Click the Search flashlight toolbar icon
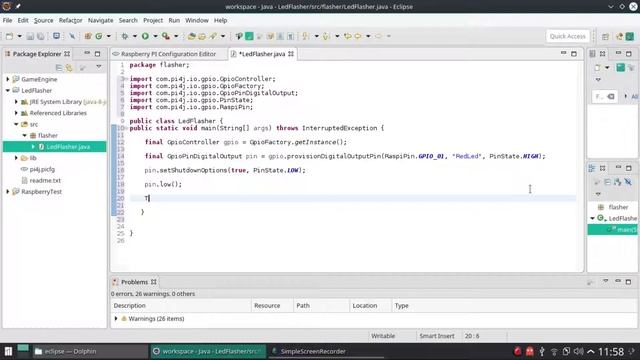The width and height of the screenshot is (640, 360). 213,36
